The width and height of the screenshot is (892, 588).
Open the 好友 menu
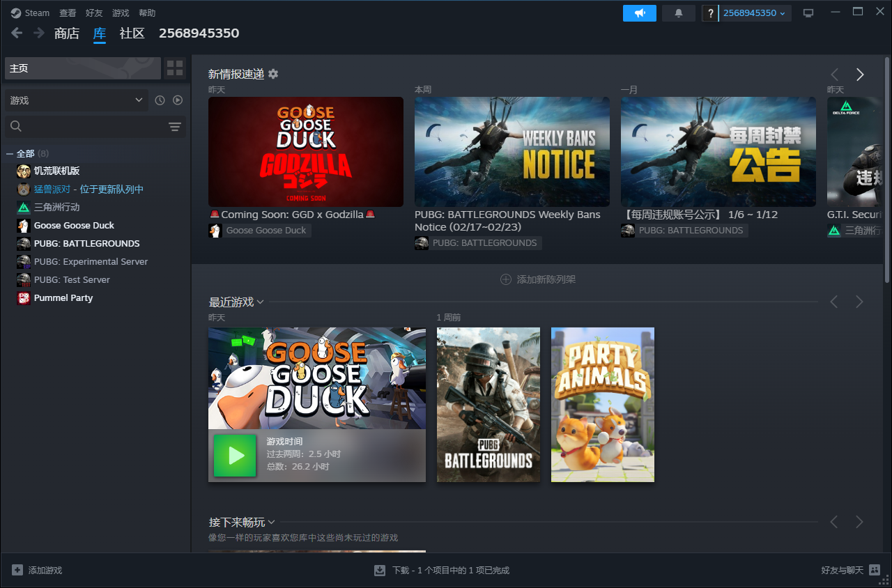point(94,13)
